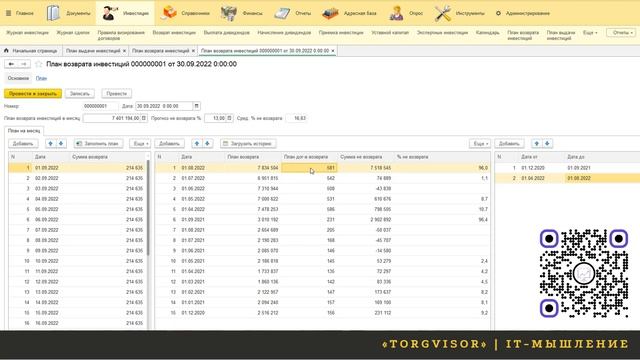
Task: Close the План выдачи инвестиций tab
Action: 124,51
